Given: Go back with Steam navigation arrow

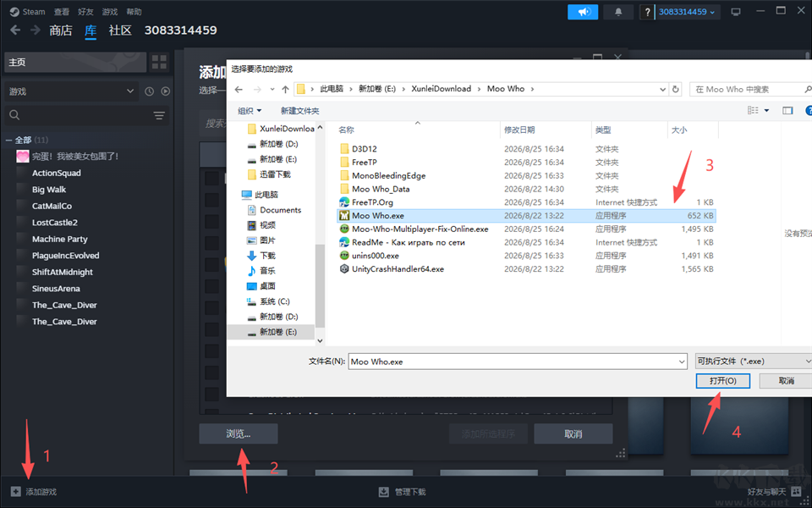Looking at the screenshot, I should [x=15, y=30].
